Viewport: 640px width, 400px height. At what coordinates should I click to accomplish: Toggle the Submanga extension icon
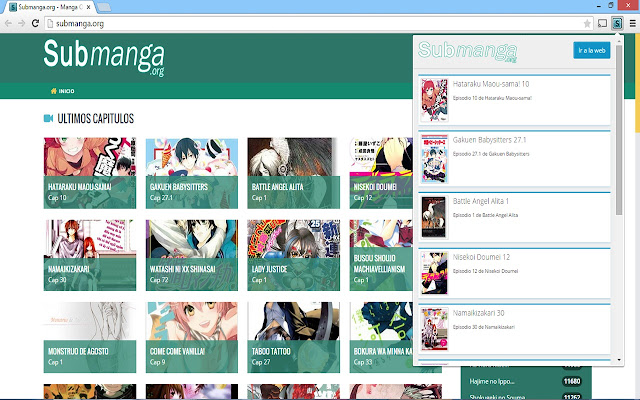click(617, 23)
